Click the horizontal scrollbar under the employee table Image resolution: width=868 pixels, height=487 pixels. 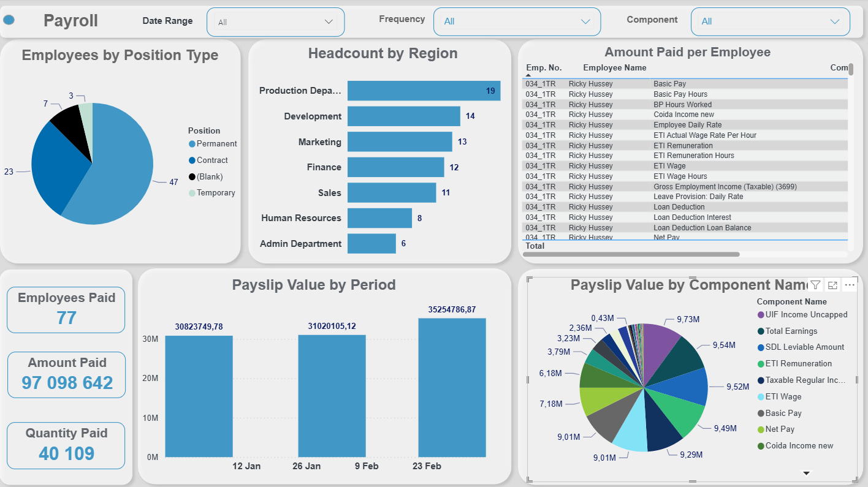pyautogui.click(x=631, y=254)
